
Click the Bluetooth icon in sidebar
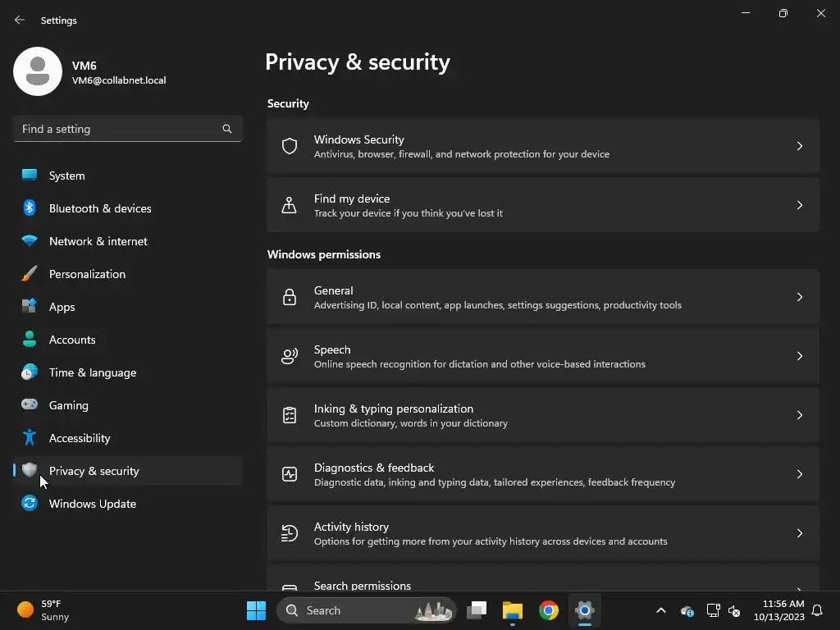click(30, 208)
